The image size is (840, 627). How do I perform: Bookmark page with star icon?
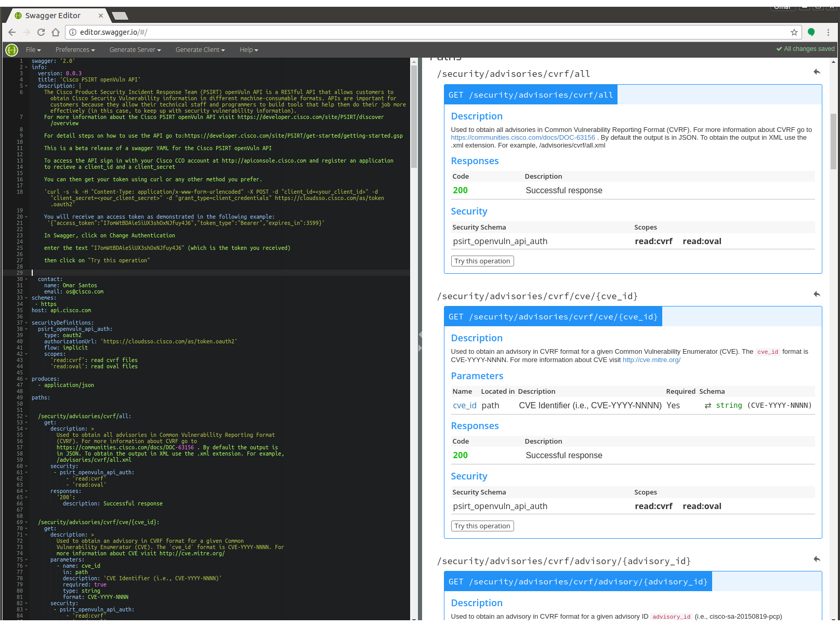(794, 32)
